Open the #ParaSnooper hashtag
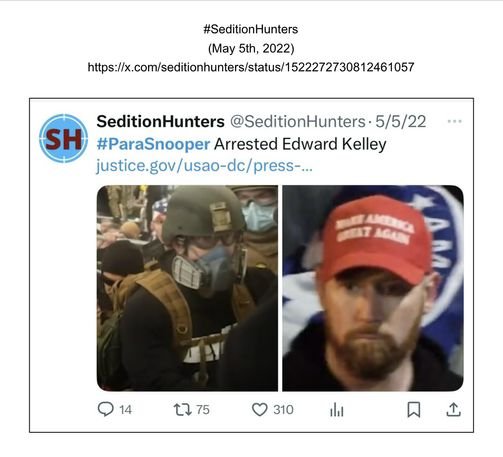 [153, 144]
